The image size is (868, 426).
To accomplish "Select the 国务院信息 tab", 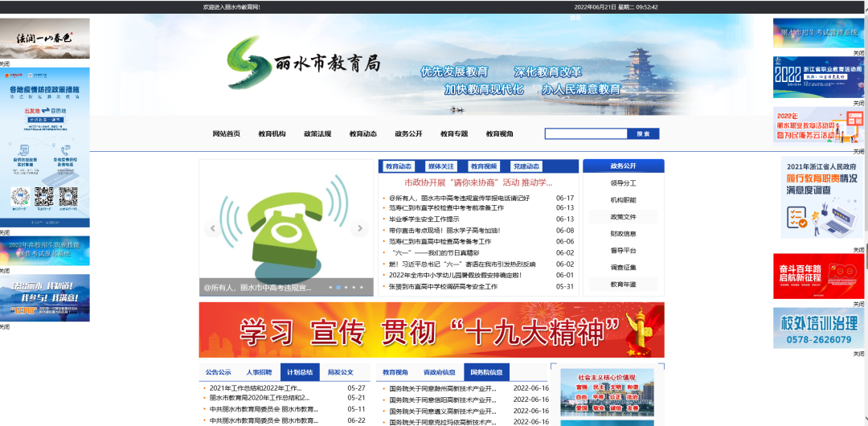I will pos(486,372).
